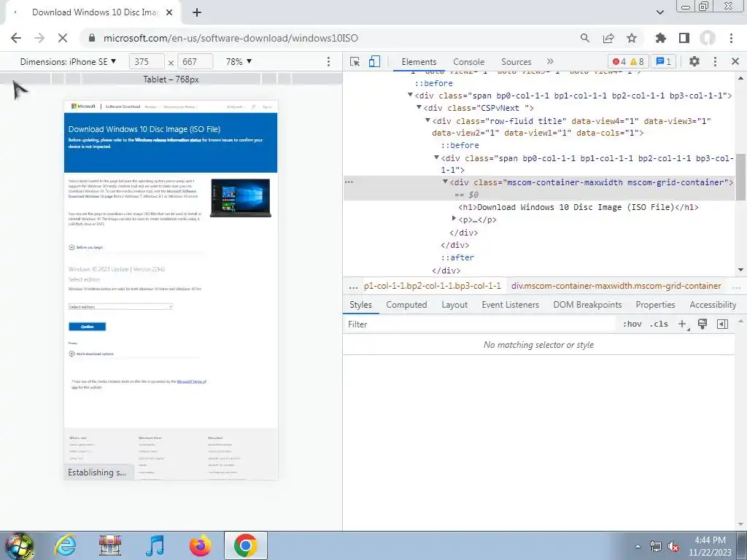
Task: Open the Event Listeners sidebar tab
Action: [x=510, y=305]
